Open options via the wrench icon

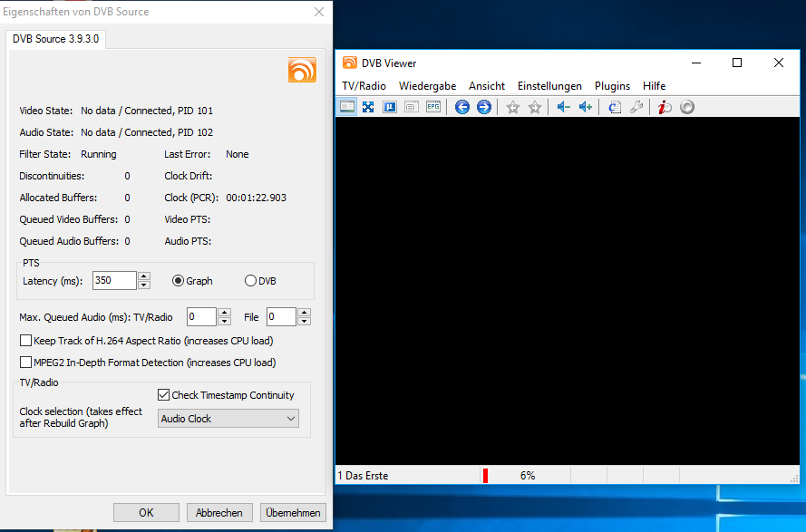636,107
